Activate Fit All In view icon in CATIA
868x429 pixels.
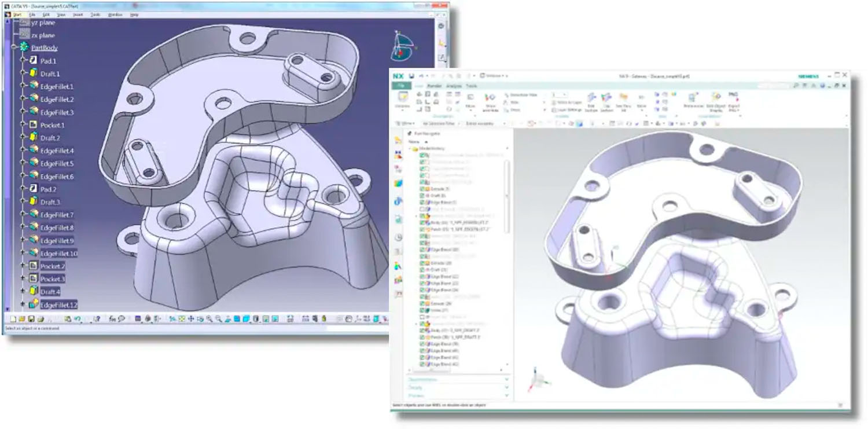(182, 319)
